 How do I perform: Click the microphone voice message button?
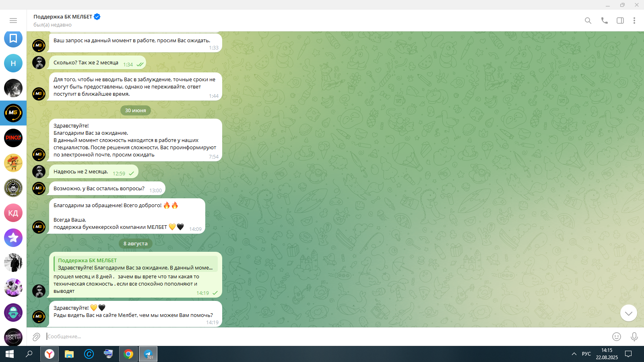pos(634,337)
